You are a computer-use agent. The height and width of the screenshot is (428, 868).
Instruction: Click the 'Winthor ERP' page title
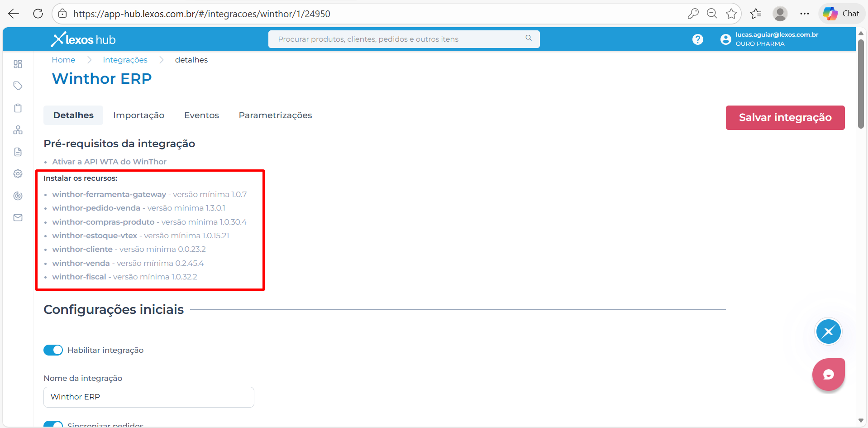102,79
